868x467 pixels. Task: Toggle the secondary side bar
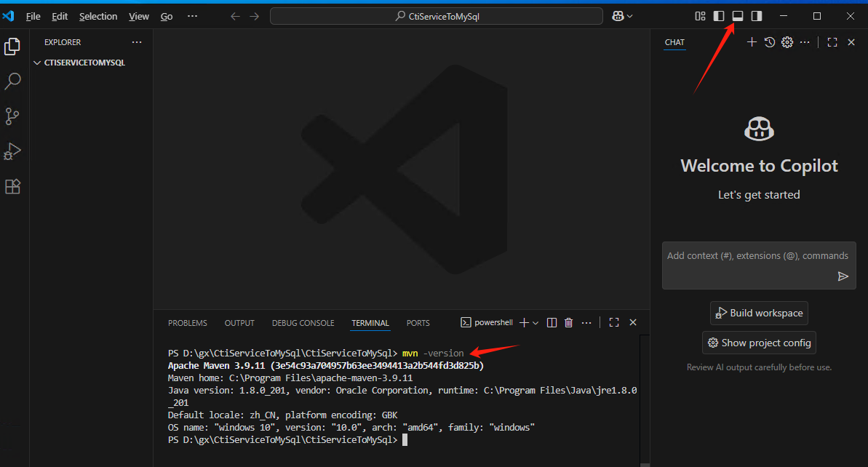[756, 16]
